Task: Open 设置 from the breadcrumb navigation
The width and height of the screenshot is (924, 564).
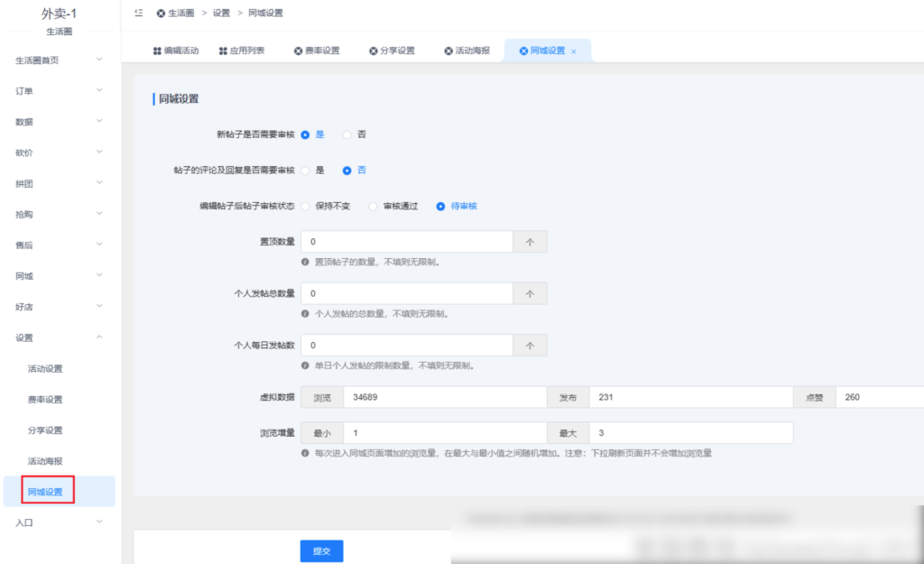Action: click(x=221, y=13)
